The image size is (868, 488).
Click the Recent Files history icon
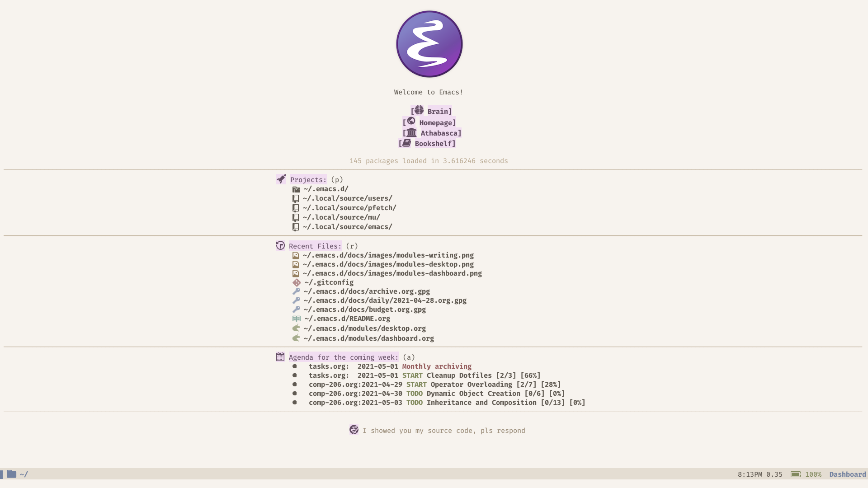pyautogui.click(x=279, y=245)
